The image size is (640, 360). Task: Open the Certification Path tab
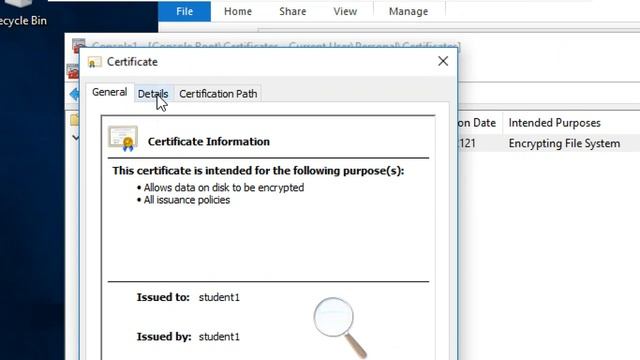[x=218, y=94]
